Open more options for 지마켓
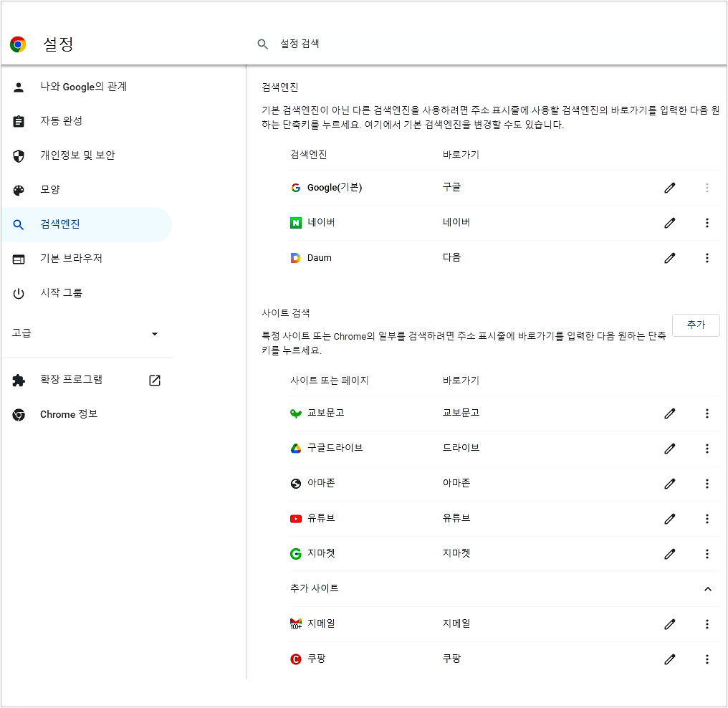The height and width of the screenshot is (708, 728). 707,554
